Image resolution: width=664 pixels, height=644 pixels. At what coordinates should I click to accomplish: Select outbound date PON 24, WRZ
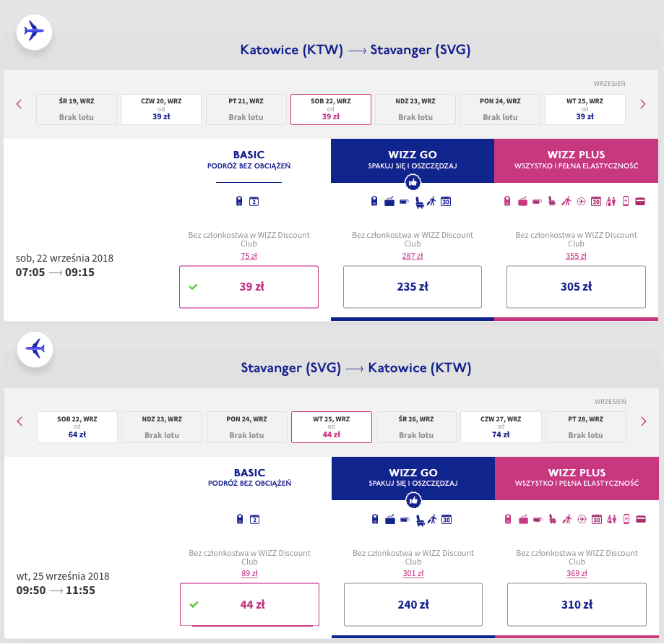coord(500,109)
